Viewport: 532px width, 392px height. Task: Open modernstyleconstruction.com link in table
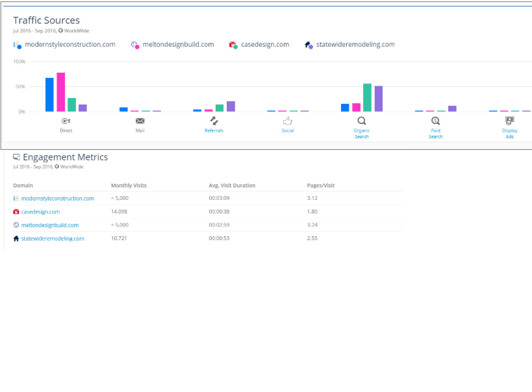[57, 199]
